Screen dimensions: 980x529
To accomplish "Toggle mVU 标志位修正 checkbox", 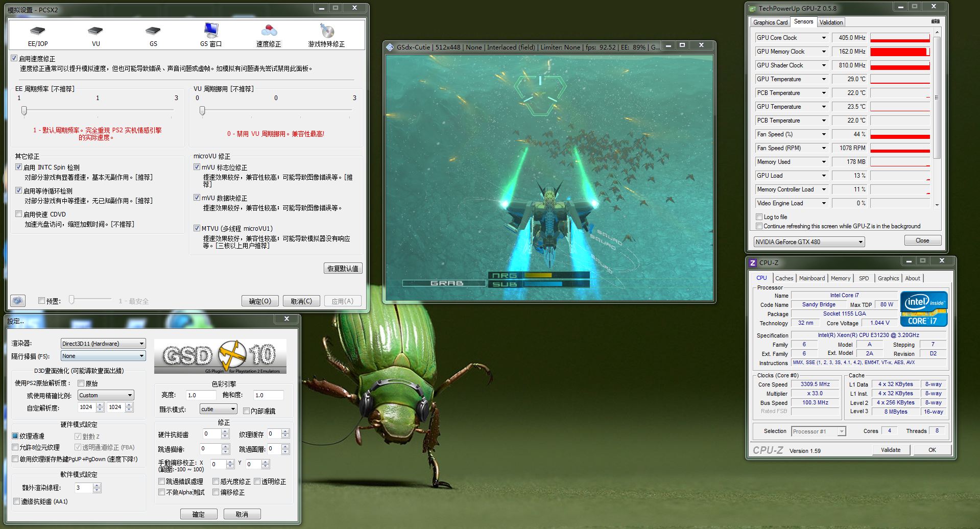I will click(197, 167).
